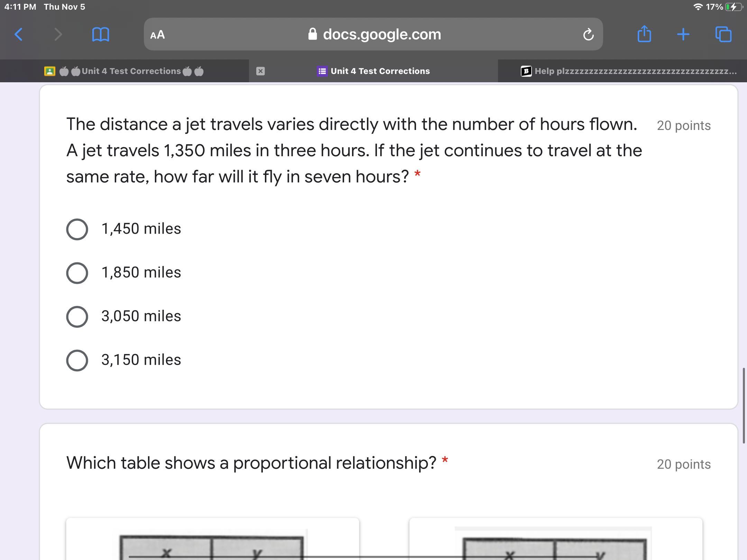Screen dimensions: 747x560
Task: Show all tabs overview icon
Action: [723, 35]
